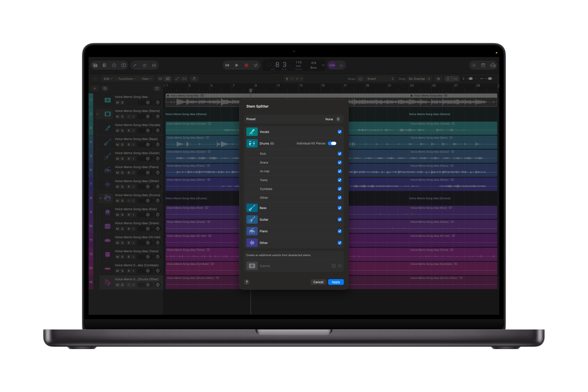
Task: Click the Drums stem icon in Stem Splitter
Action: pos(252,144)
